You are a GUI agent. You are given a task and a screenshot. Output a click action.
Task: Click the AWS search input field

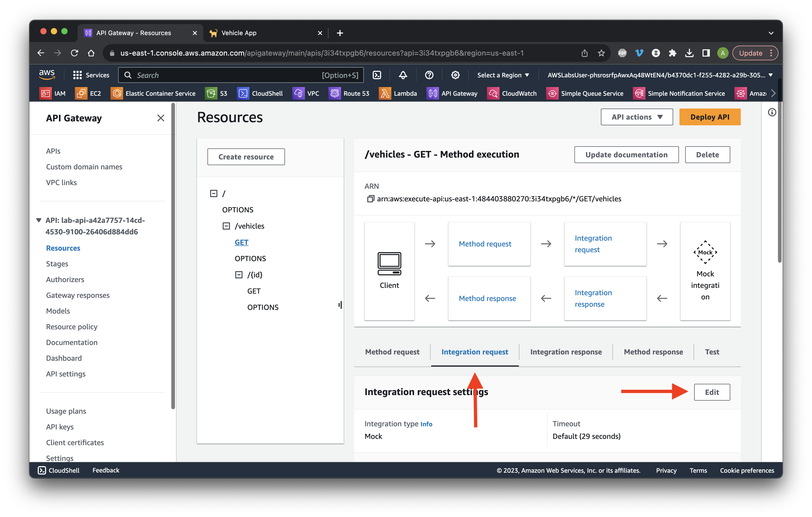point(241,75)
